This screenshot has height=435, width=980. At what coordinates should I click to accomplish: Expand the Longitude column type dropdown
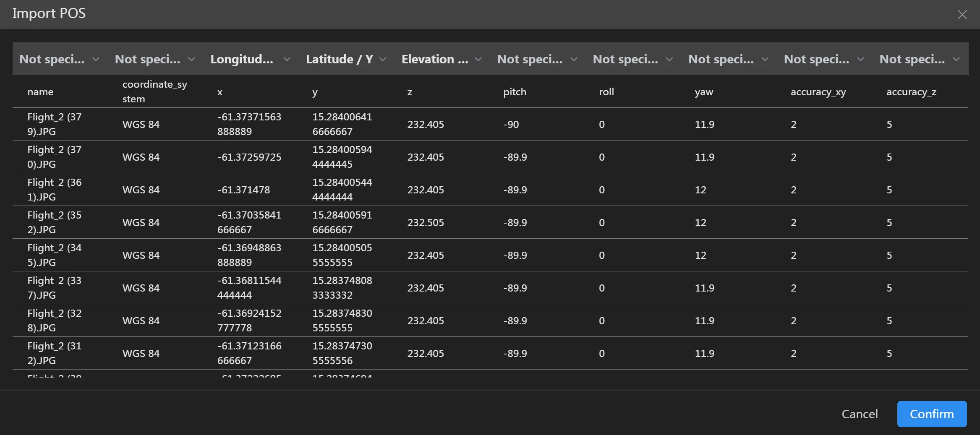[251, 59]
